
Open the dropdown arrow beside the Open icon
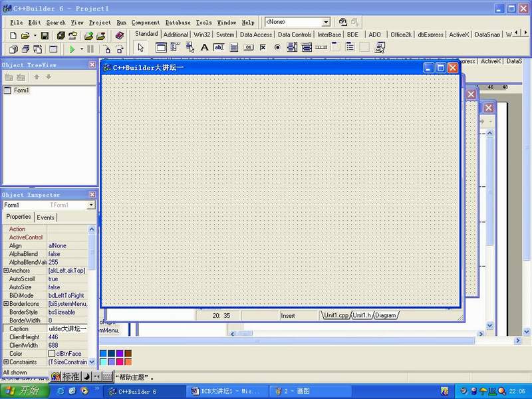tap(35, 36)
